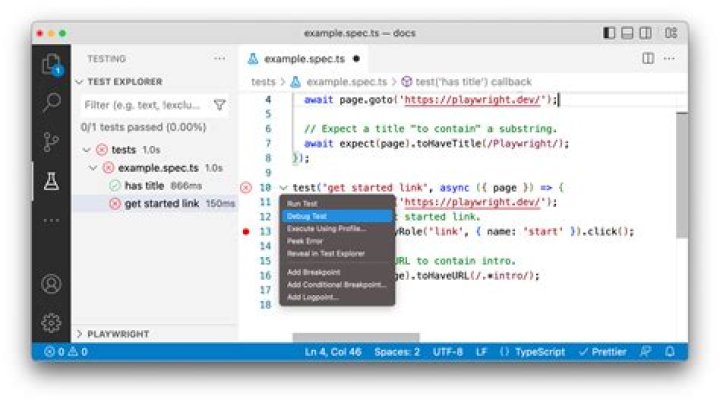Click Prettier status bar item
720x403 pixels.
(602, 352)
